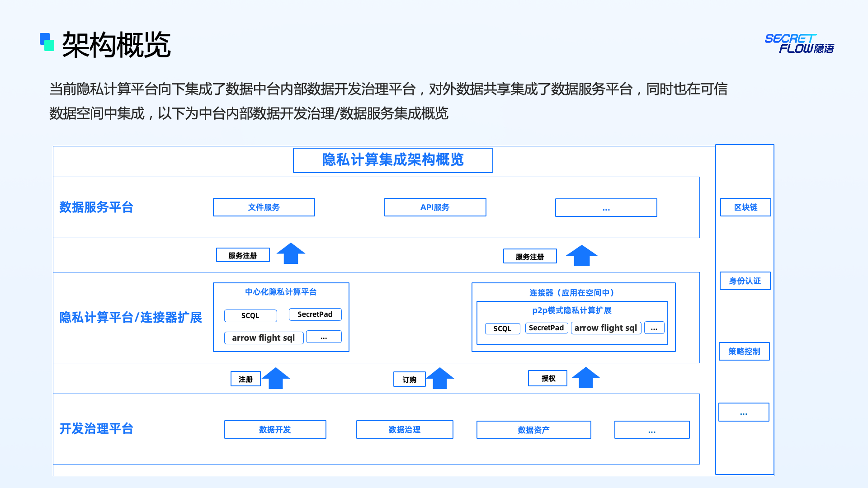This screenshot has height=488, width=868.
Task: Click the arrow flight sql box in the 中心化隐私计算平台 box
Action: (264, 338)
